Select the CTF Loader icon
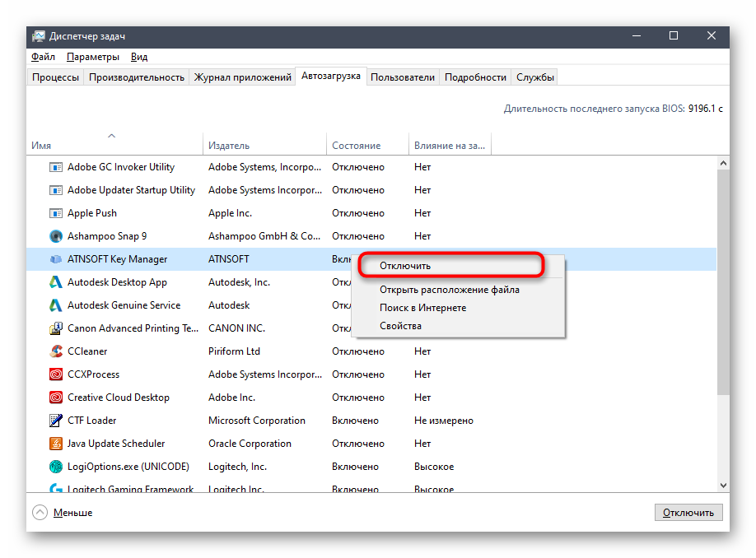Viewport: 756px width, 558px height. pos(55,421)
